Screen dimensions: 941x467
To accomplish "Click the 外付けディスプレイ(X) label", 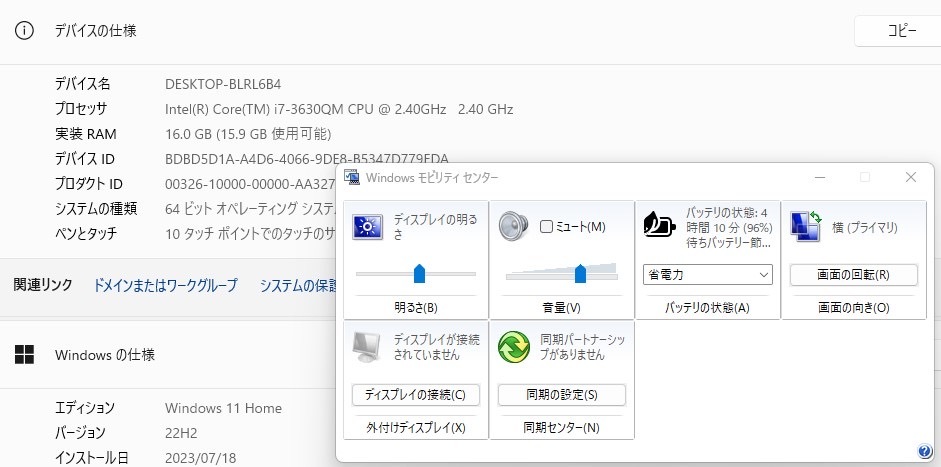I will coord(416,427).
